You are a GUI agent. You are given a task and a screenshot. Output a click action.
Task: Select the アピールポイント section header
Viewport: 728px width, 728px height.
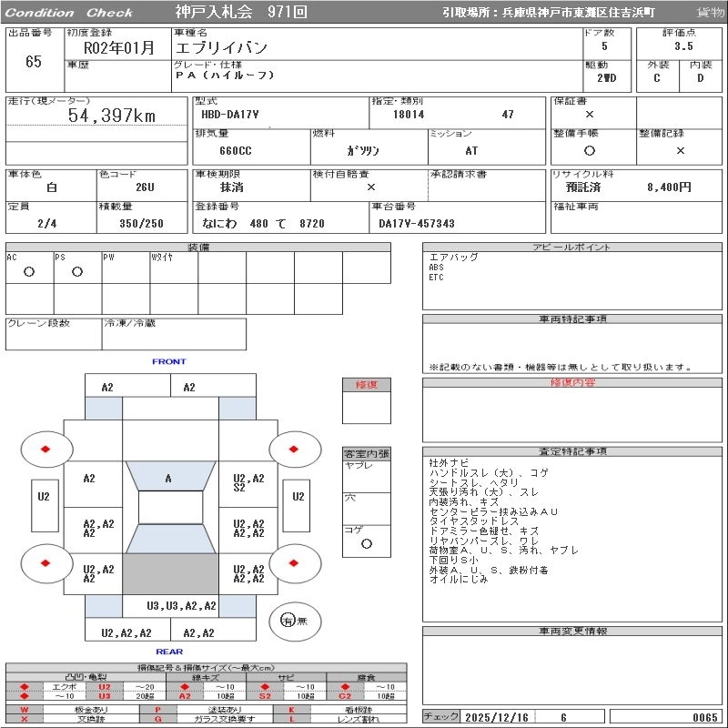(572, 248)
